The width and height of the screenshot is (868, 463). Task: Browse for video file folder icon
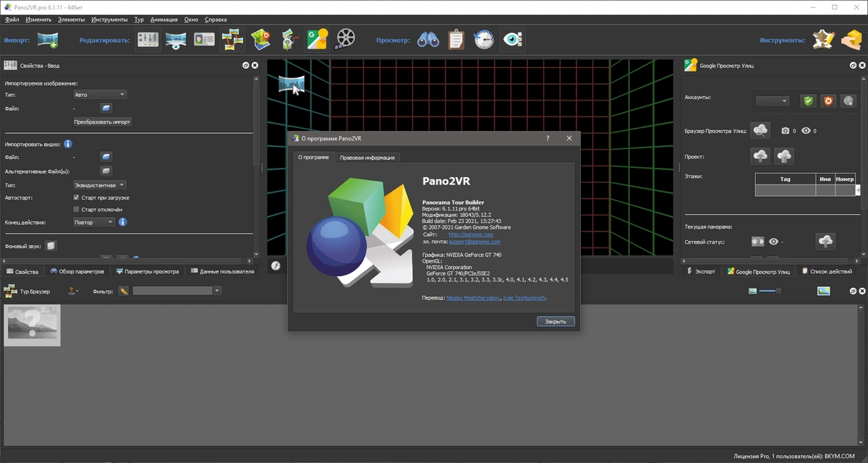pyautogui.click(x=106, y=156)
